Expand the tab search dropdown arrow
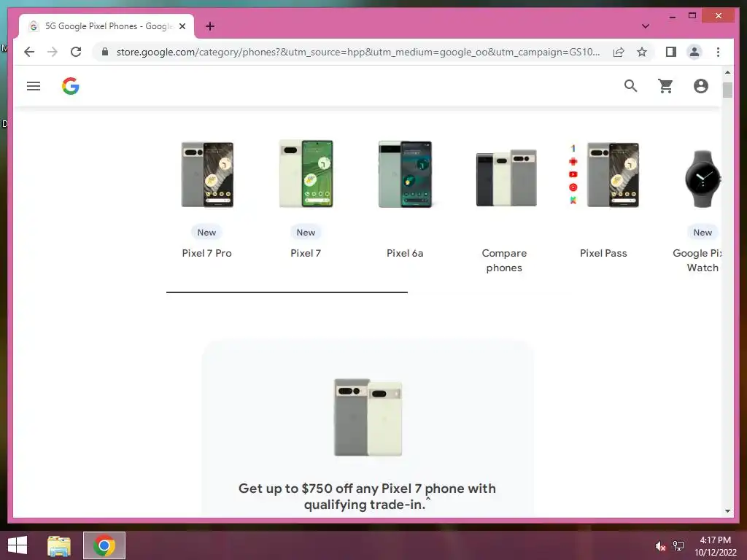747x560 pixels. point(646,26)
